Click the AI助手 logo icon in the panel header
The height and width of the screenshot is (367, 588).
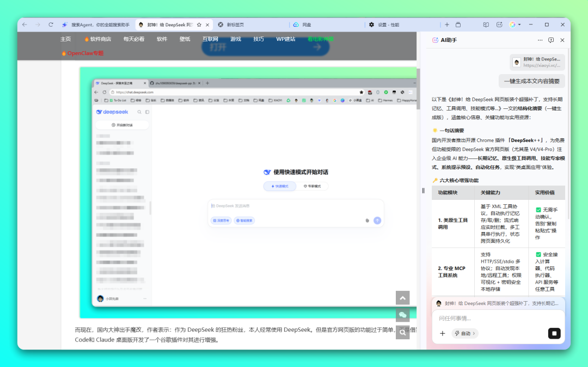point(435,40)
